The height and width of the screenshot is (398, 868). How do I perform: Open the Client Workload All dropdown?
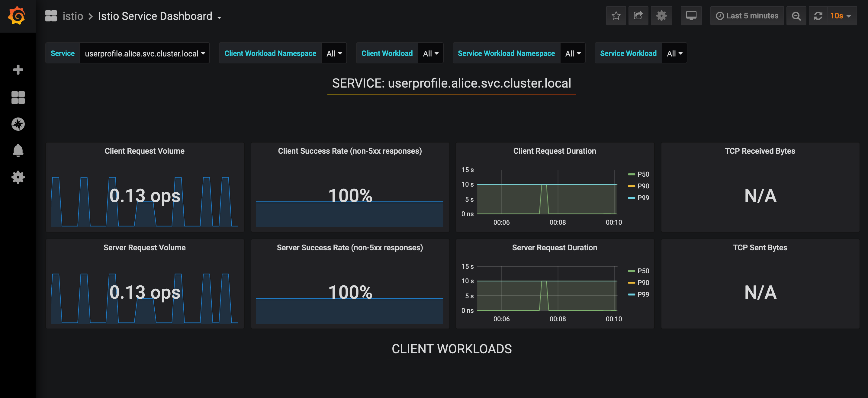tap(430, 53)
